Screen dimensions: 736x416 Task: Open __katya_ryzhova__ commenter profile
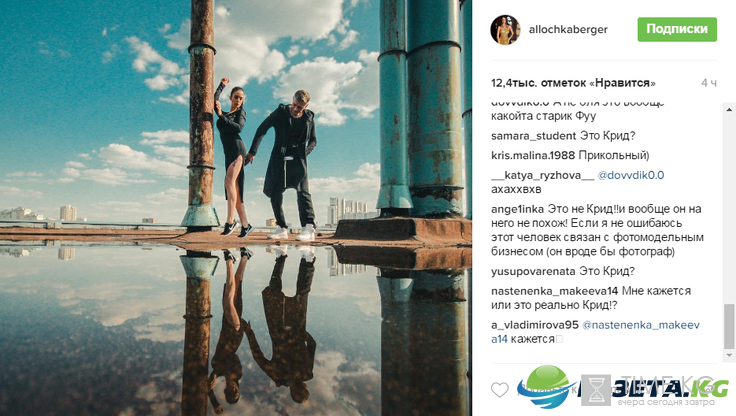543,176
